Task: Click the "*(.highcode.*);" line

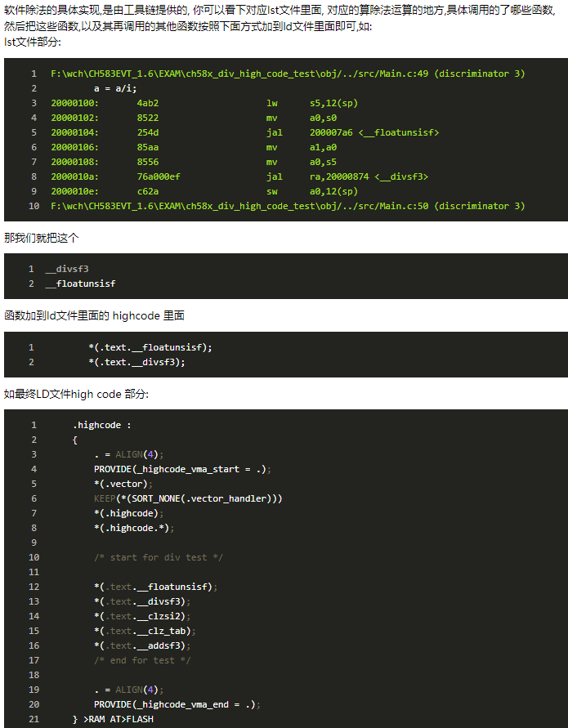Action: 134,528
